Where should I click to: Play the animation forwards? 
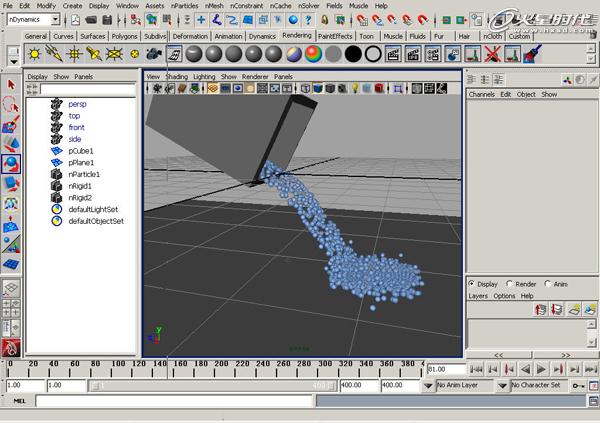coord(541,369)
